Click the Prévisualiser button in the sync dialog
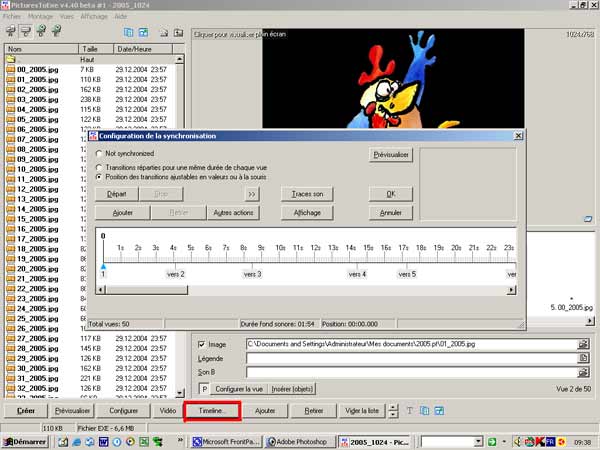The image size is (600, 450). (391, 155)
